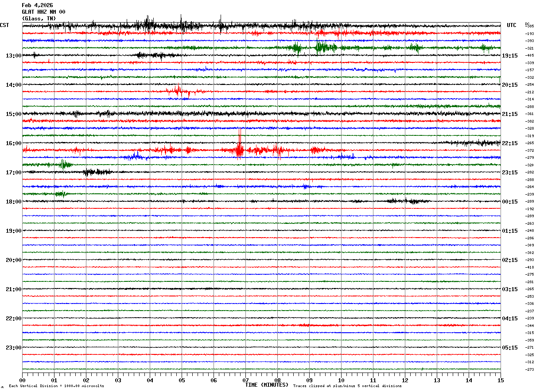Click the "02:15" UTC time label
The height and width of the screenshot is (392, 536).
click(510, 260)
